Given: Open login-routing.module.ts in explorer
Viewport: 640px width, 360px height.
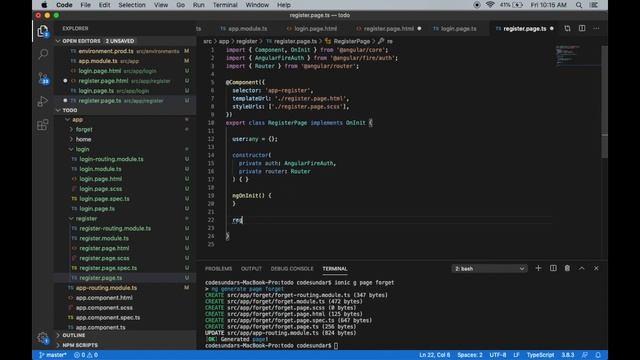Looking at the screenshot, I should pyautogui.click(x=111, y=159).
